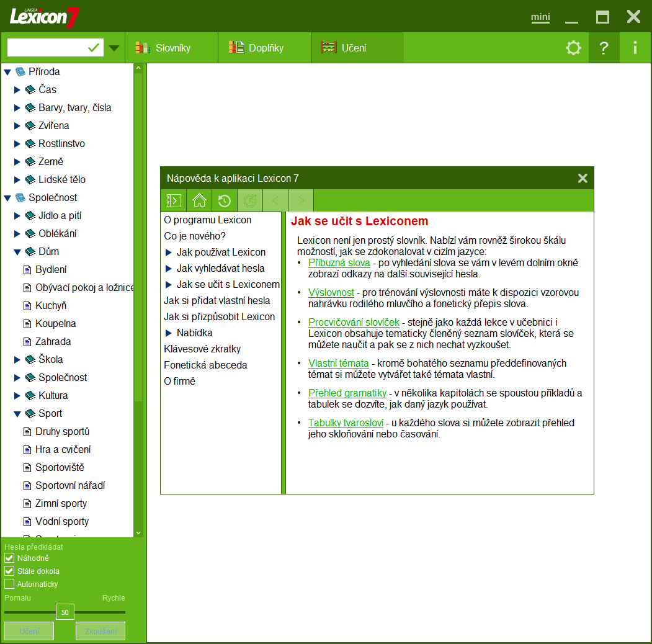Image resolution: width=652 pixels, height=644 pixels.
Task: Click the Druhy sportů document icon
Action: click(27, 432)
